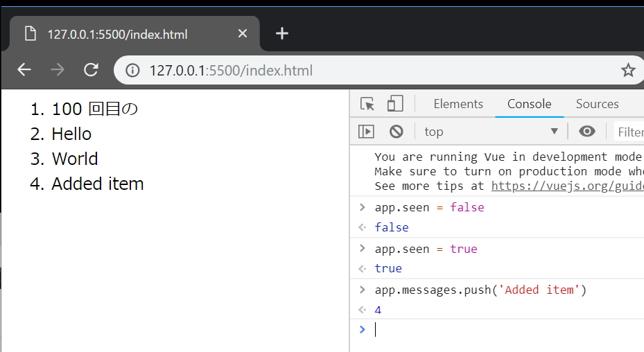Create live expression with eye icon
This screenshot has height=352, width=644.
click(x=587, y=132)
